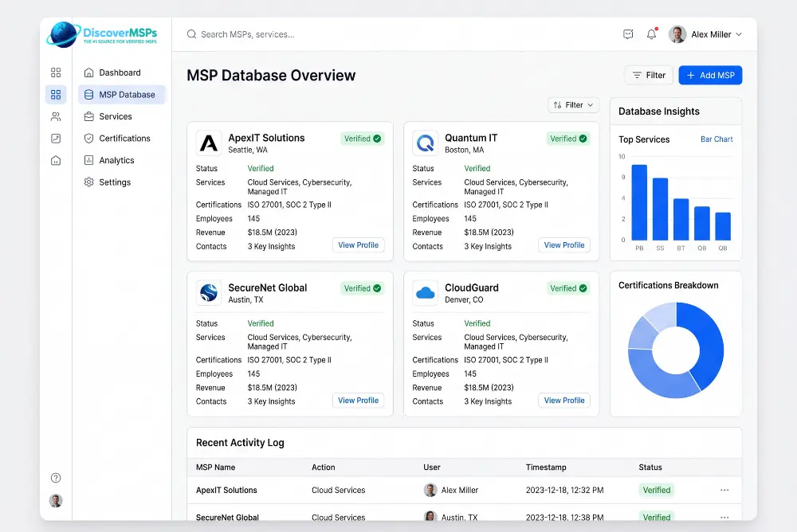This screenshot has width=797, height=532.
Task: Switch the Top Services Bar Chart view
Action: coord(717,139)
